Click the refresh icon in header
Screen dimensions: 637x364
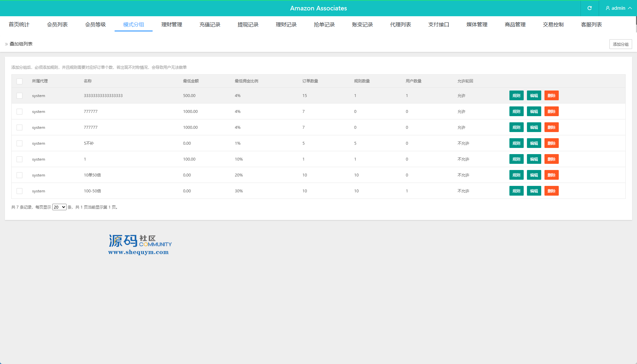(x=590, y=8)
